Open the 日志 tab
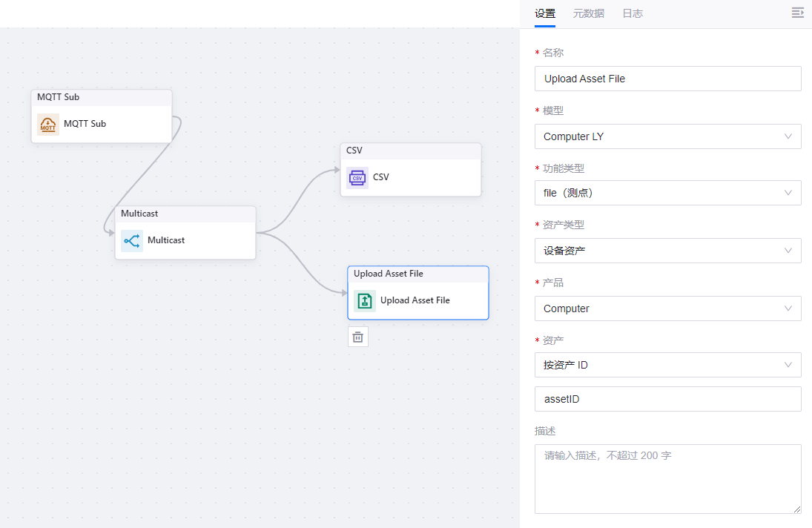Viewport: 812px width, 528px height. [x=632, y=13]
